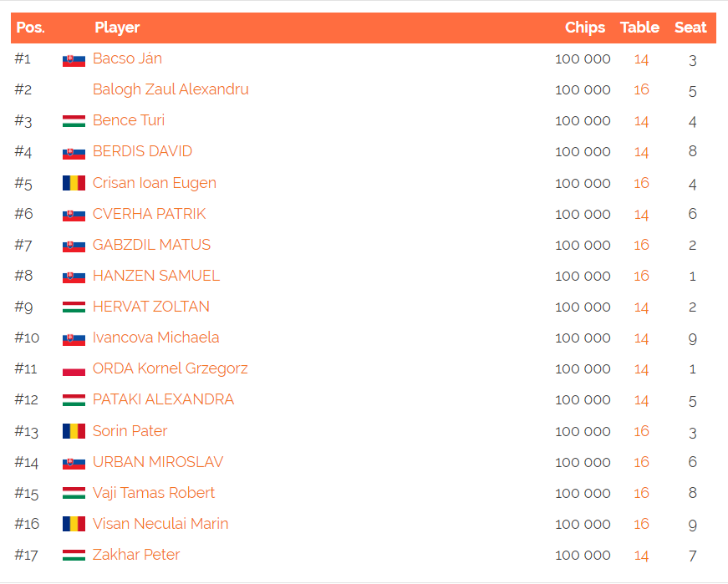
Task: Click the Player column header
Action: pos(117,28)
